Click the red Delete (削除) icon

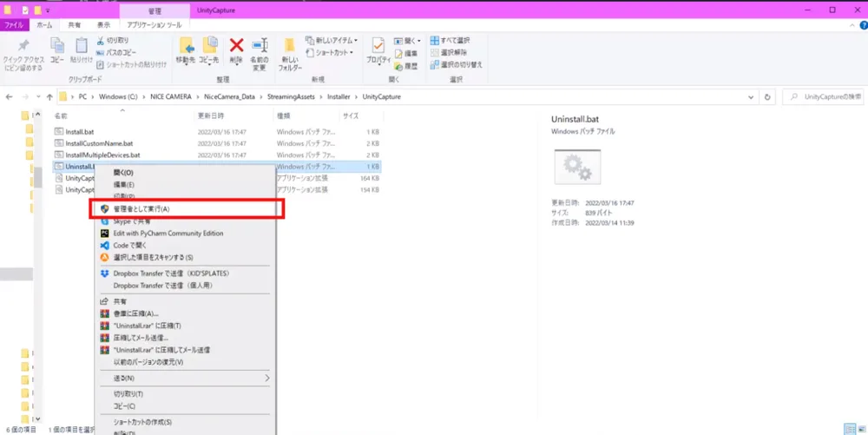tap(236, 45)
